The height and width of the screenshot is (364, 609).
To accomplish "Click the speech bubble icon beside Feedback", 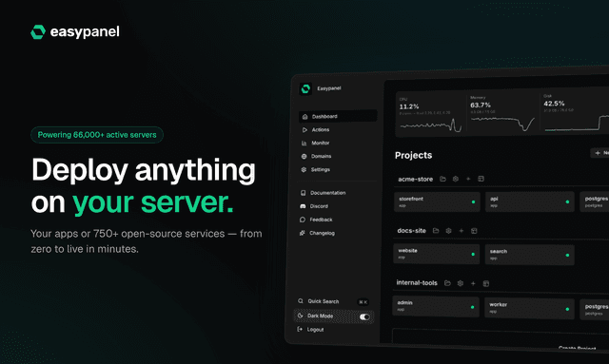I will coord(303,220).
